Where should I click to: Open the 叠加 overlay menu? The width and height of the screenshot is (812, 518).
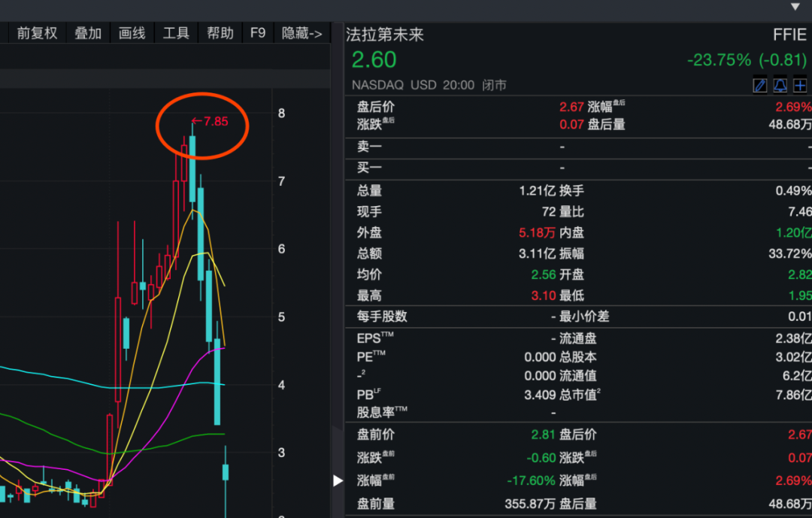[88, 33]
